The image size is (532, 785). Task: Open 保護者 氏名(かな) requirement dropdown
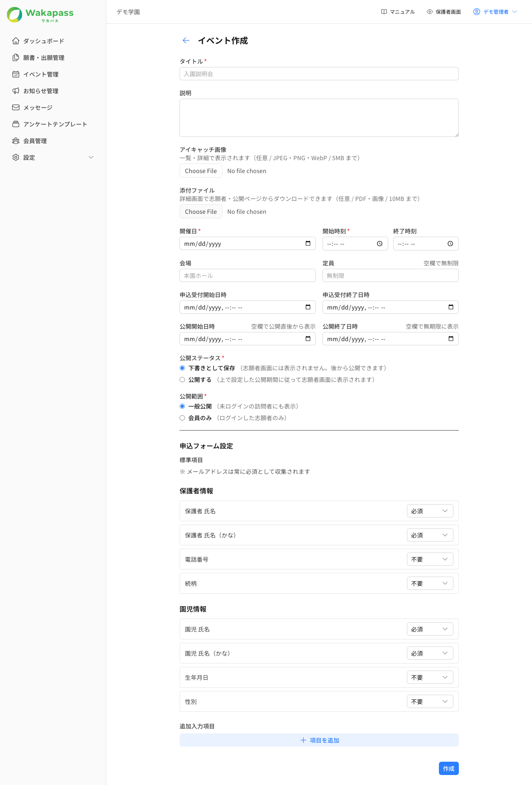(x=430, y=535)
